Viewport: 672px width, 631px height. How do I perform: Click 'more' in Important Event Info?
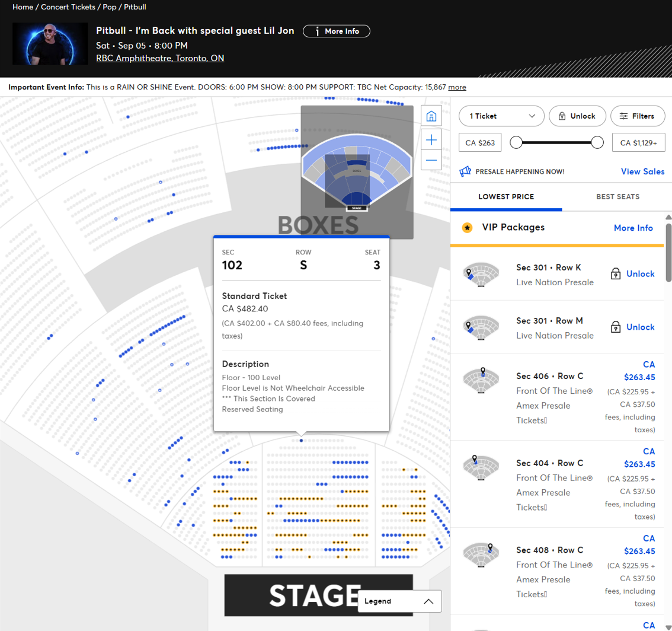click(x=457, y=87)
